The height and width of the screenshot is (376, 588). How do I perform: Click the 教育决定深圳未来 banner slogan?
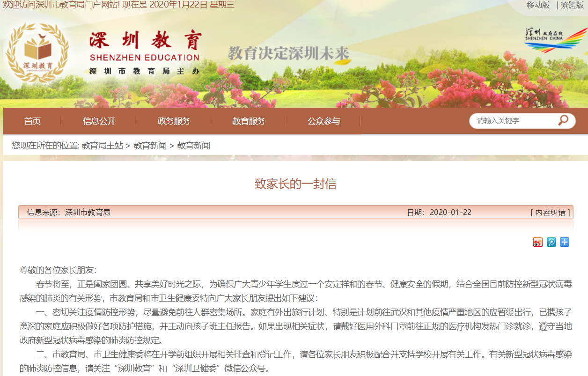tap(288, 54)
